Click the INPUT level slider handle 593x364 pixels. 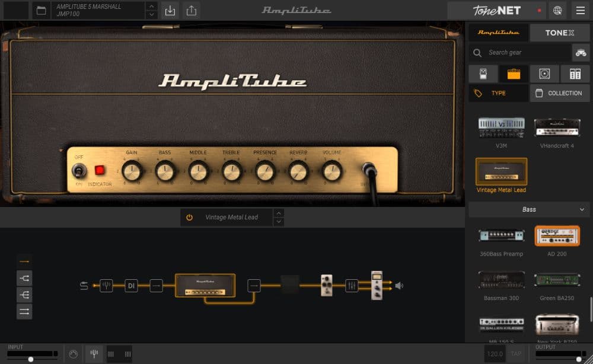click(31, 359)
